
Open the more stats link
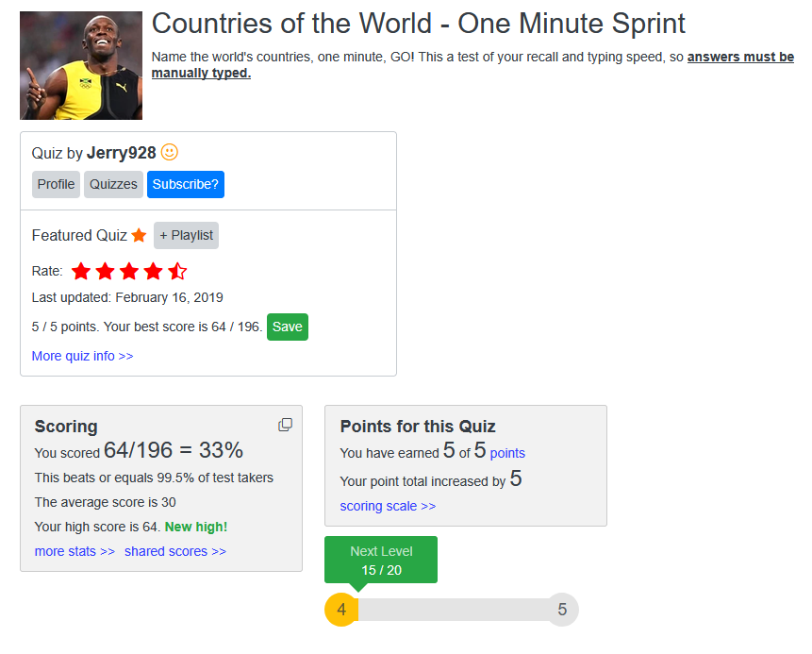(75, 551)
